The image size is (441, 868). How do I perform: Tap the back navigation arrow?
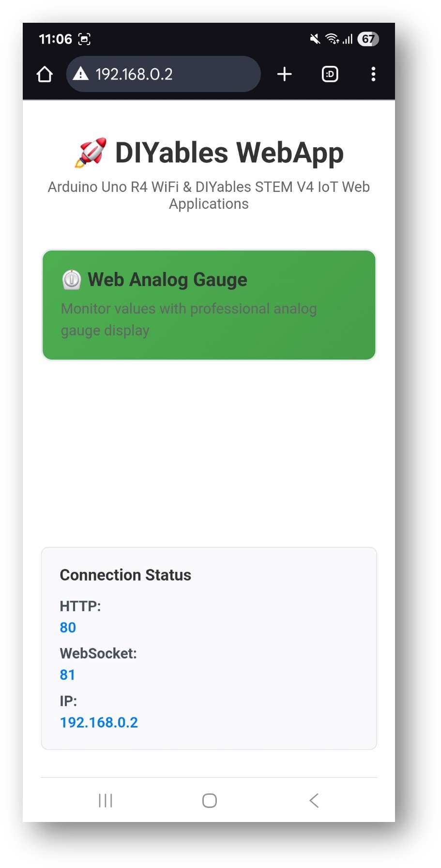[314, 800]
